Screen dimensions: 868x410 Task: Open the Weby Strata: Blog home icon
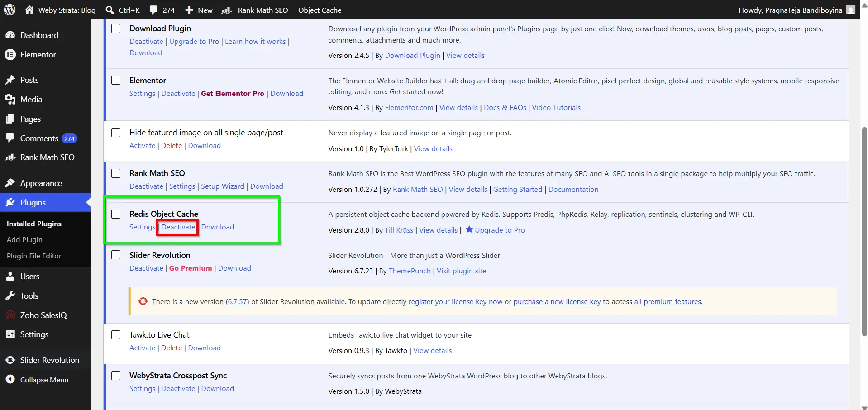pos(29,10)
